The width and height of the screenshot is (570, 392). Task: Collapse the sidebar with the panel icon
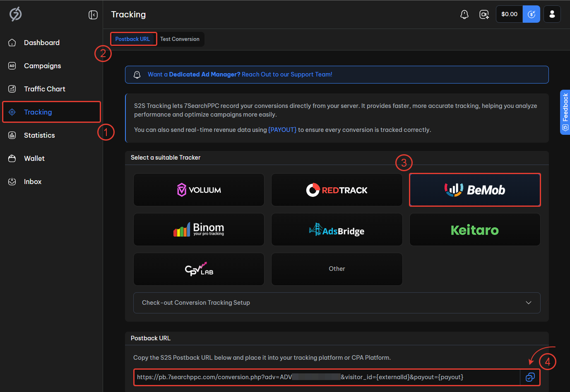click(x=93, y=15)
